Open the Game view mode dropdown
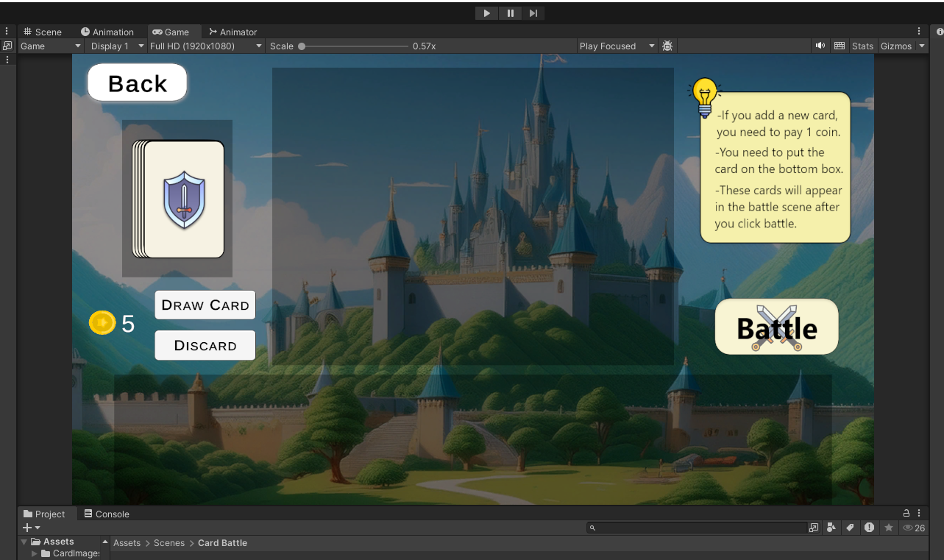The height and width of the screenshot is (560, 944). (51, 46)
